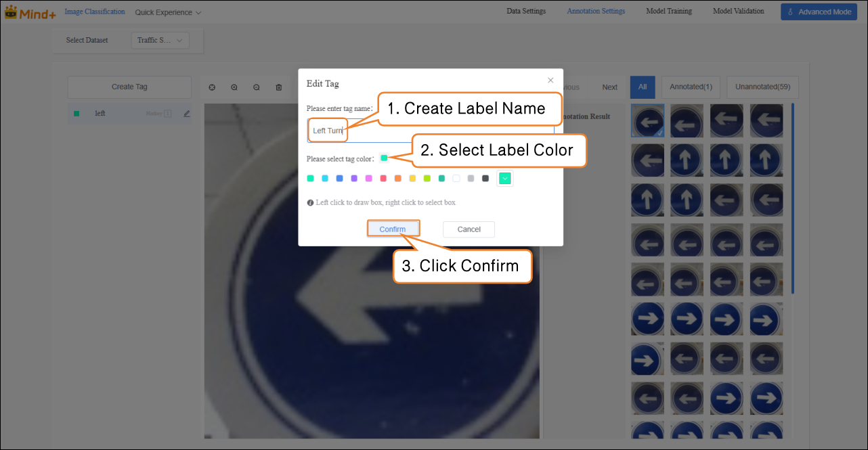Close the Edit Tag dialog with X
Image resolution: width=868 pixels, height=450 pixels.
550,80
